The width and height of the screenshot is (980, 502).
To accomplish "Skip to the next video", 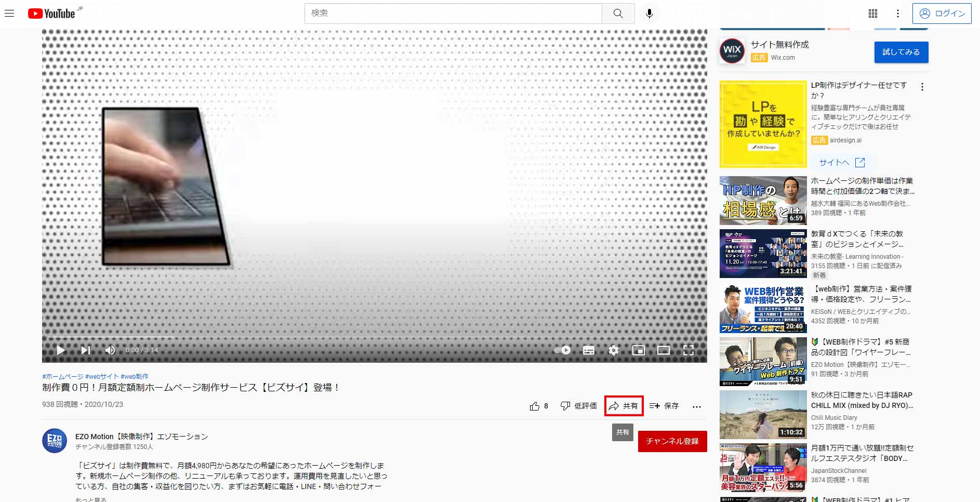I will click(86, 350).
